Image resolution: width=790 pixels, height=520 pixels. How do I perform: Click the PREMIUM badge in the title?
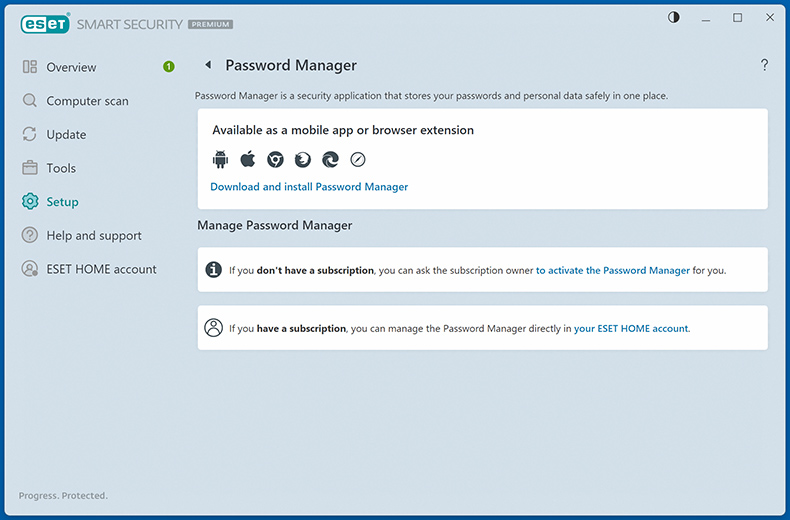point(211,24)
